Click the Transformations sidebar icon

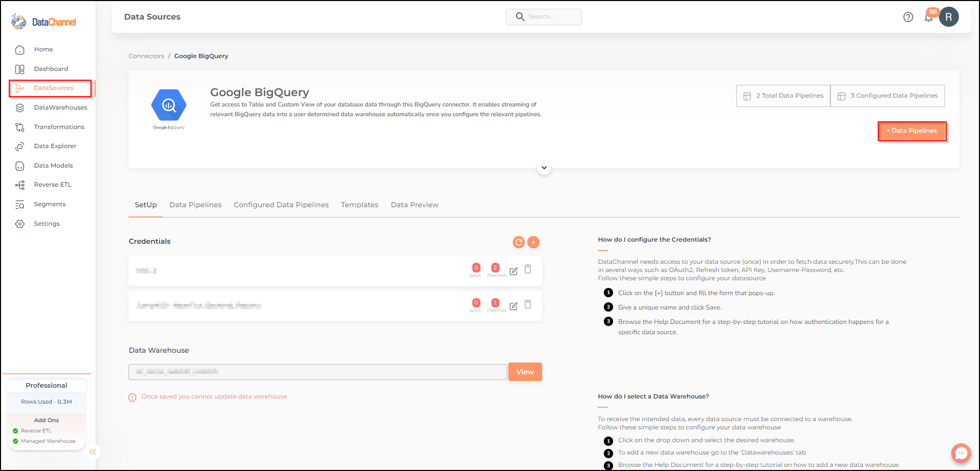[x=20, y=127]
